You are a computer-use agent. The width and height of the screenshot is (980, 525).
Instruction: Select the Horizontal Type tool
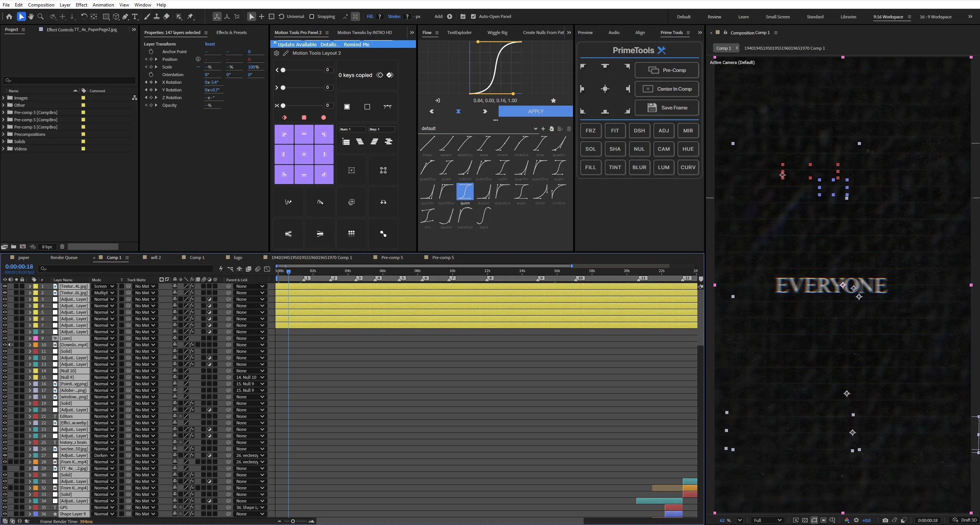coord(135,16)
